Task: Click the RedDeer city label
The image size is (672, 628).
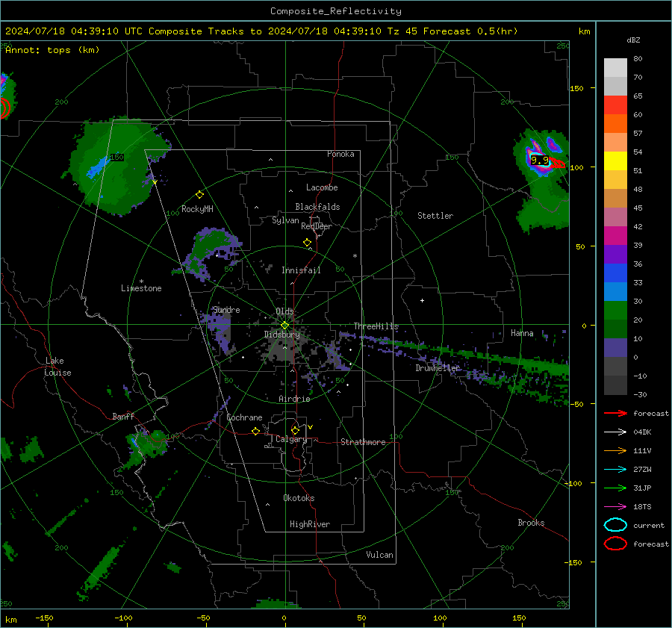Action: tap(317, 226)
